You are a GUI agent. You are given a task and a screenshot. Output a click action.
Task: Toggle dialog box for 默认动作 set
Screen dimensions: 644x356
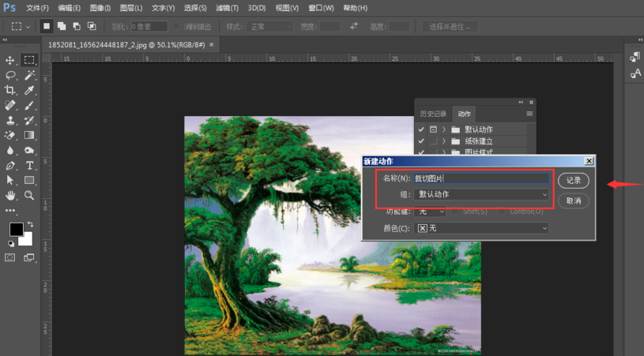[433, 129]
